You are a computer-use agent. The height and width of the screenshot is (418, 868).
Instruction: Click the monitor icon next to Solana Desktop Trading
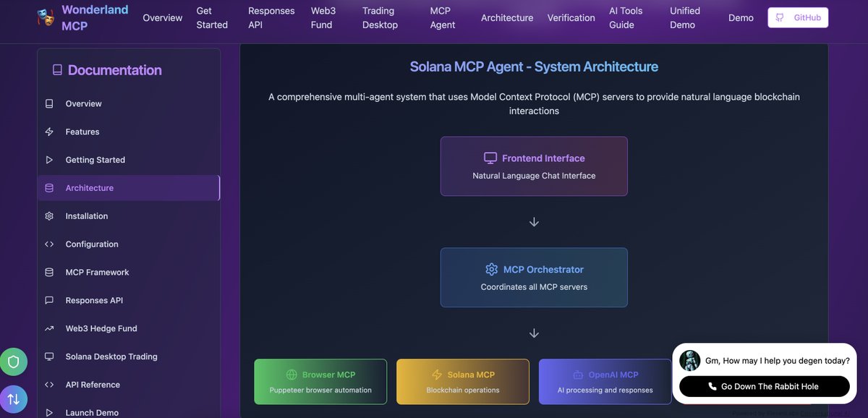(x=49, y=357)
